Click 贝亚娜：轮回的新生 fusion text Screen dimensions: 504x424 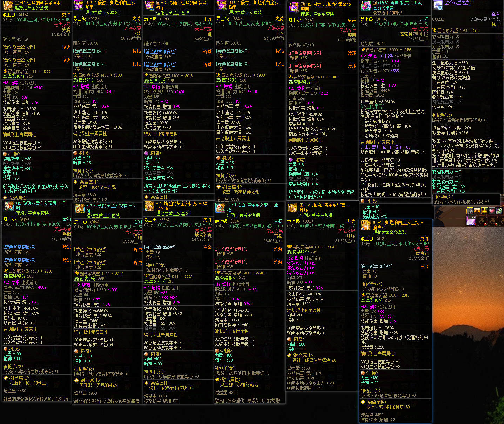(27, 383)
